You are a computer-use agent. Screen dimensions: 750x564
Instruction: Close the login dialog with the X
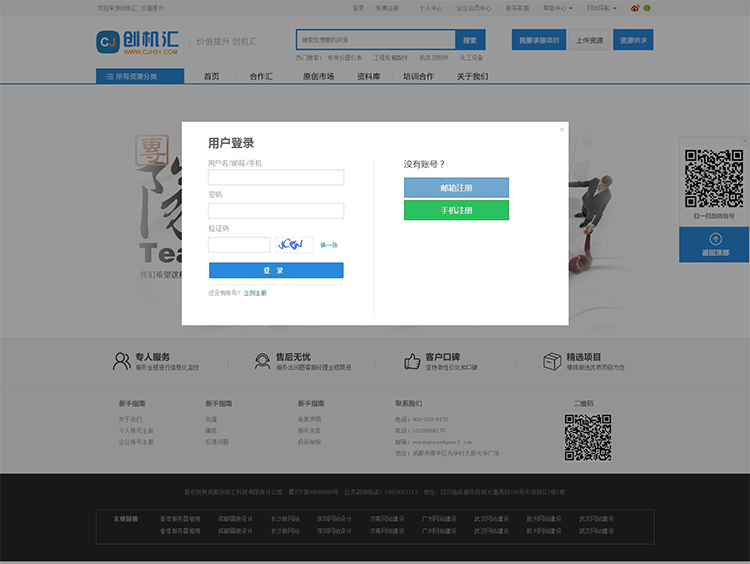[561, 129]
